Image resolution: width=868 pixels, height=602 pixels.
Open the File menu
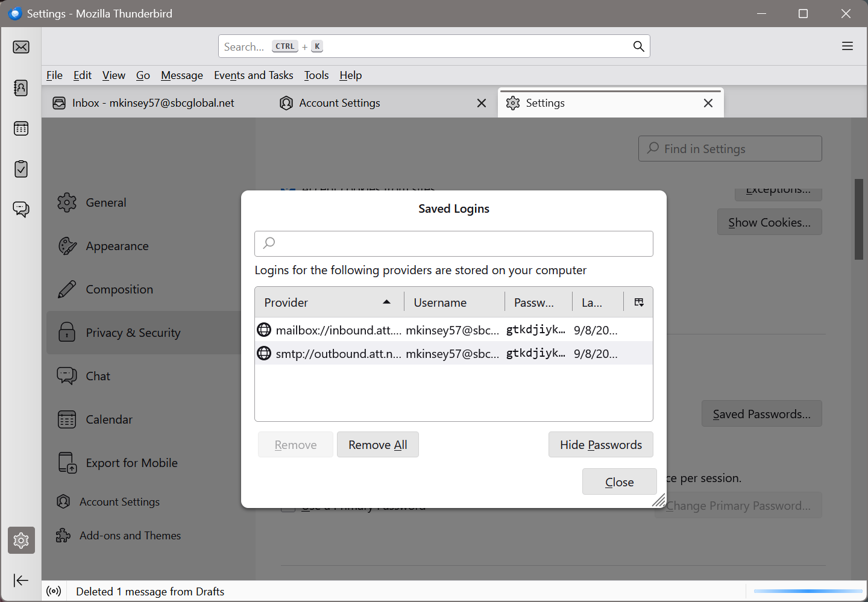coord(54,75)
